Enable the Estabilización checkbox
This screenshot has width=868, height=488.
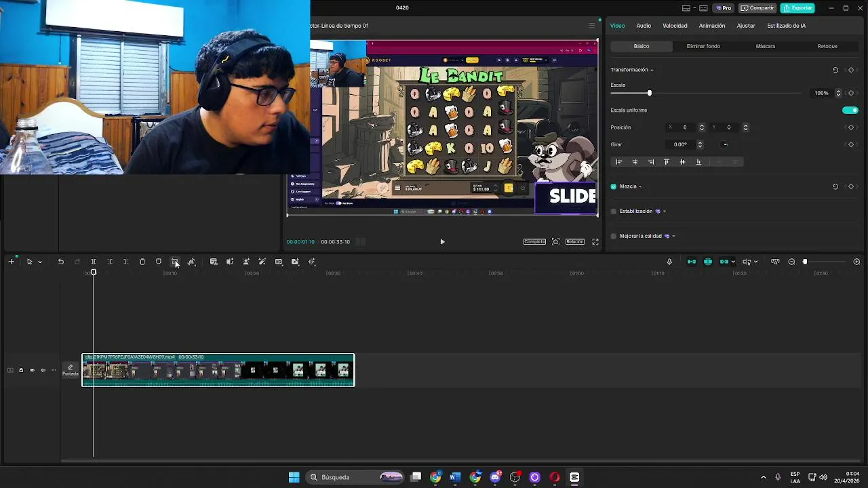tap(614, 211)
